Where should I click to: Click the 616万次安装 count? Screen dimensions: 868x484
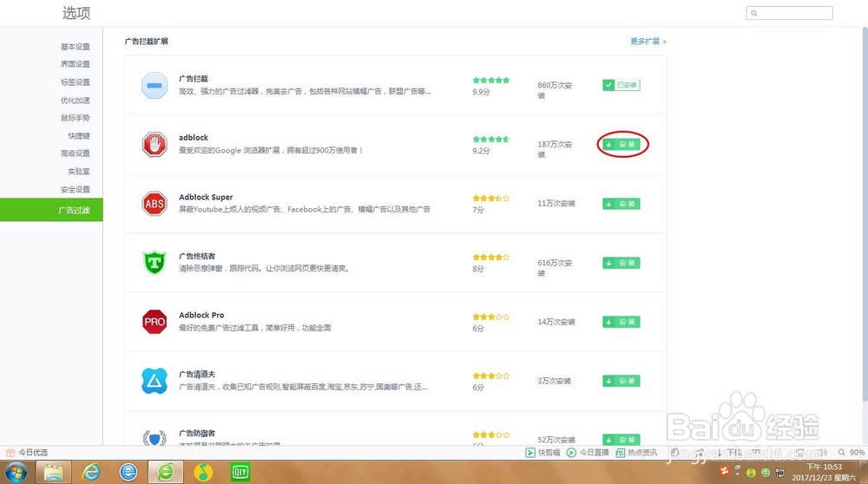555,268
